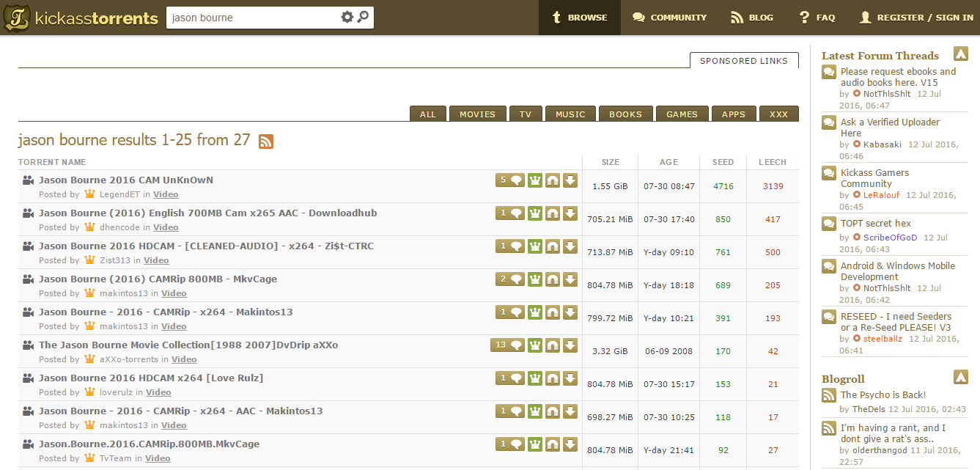
Task: Filter results with Movies tab
Action: (477, 114)
